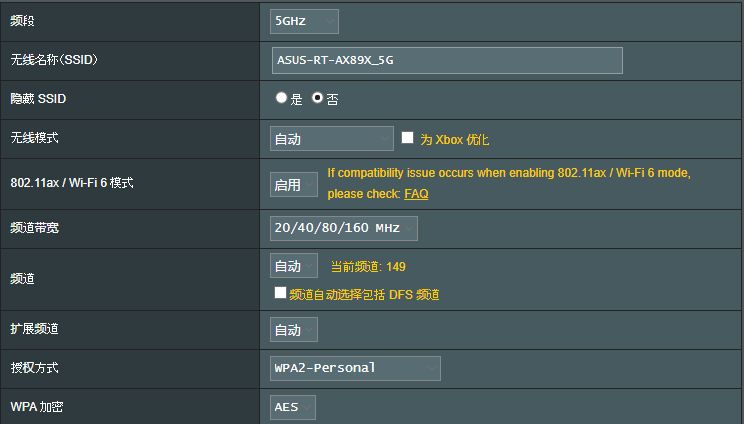Click the 无线名称(SSID) row label
744x424 pixels.
click(x=54, y=60)
